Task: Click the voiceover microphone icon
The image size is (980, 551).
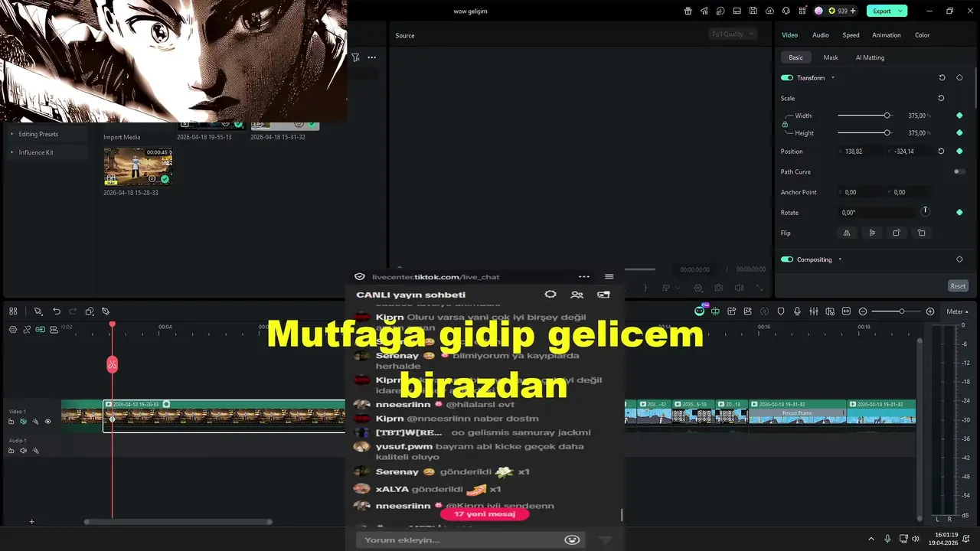Action: coord(797,311)
